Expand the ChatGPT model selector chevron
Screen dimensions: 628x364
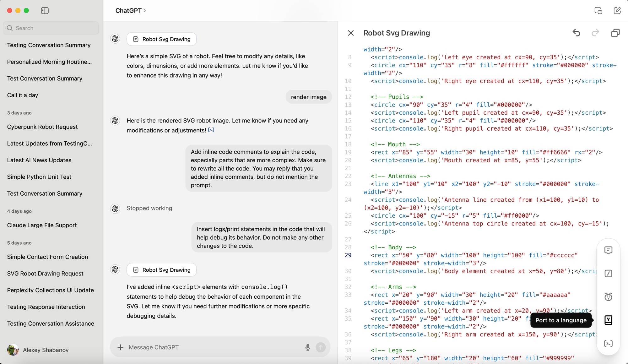point(144,10)
